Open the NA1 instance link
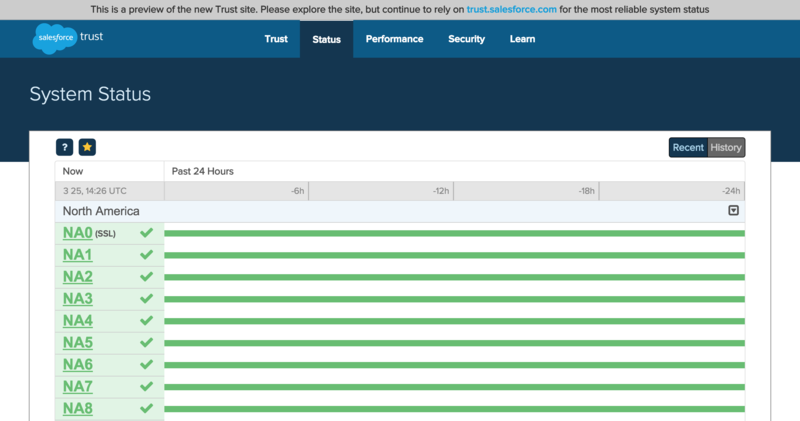800x421 pixels. pyautogui.click(x=78, y=255)
